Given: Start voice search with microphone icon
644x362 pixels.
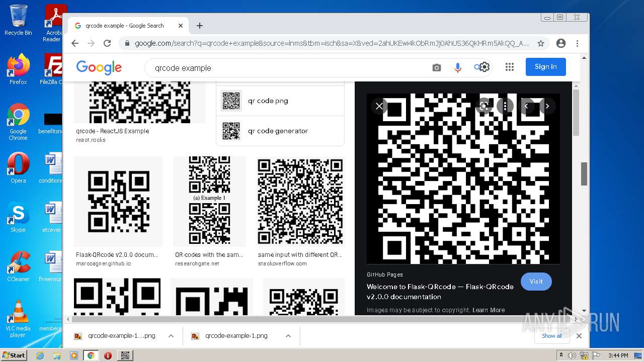Looking at the screenshot, I should coord(457,67).
